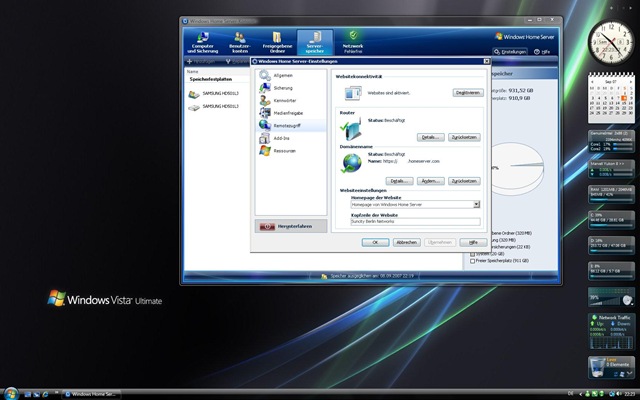This screenshot has width=640, height=400.
Task: Toggle System (20 GB) legend checkbox
Action: click(472, 254)
